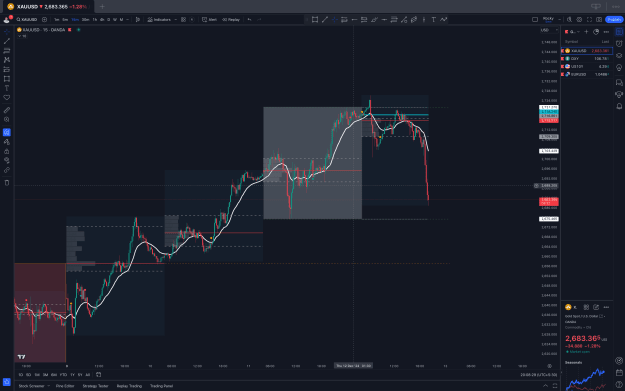Image resolution: width=625 pixels, height=391 pixels.
Task: Open the watchlist more options menu
Action: coord(606,31)
